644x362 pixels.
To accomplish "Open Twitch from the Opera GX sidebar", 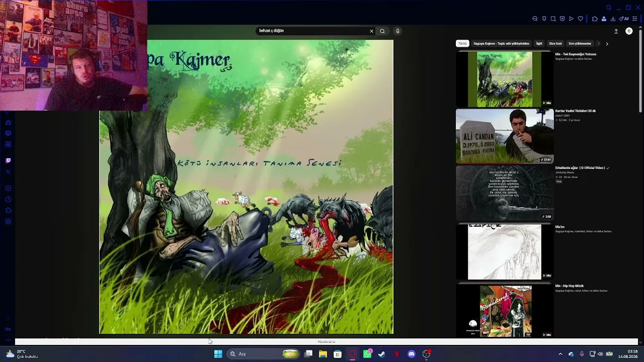I will [8, 161].
